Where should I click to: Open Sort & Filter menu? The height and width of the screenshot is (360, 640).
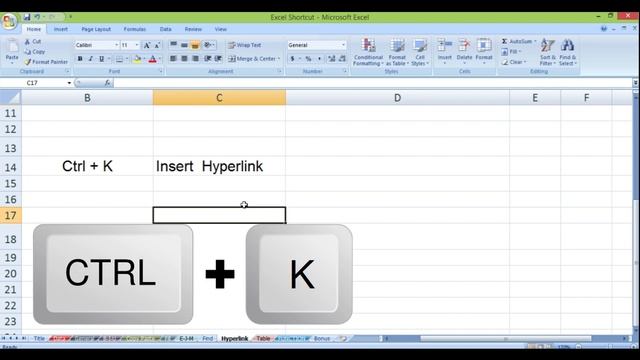(547, 52)
